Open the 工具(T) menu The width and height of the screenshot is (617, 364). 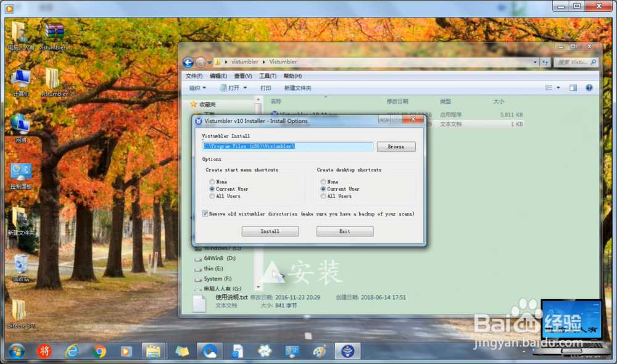[x=268, y=76]
